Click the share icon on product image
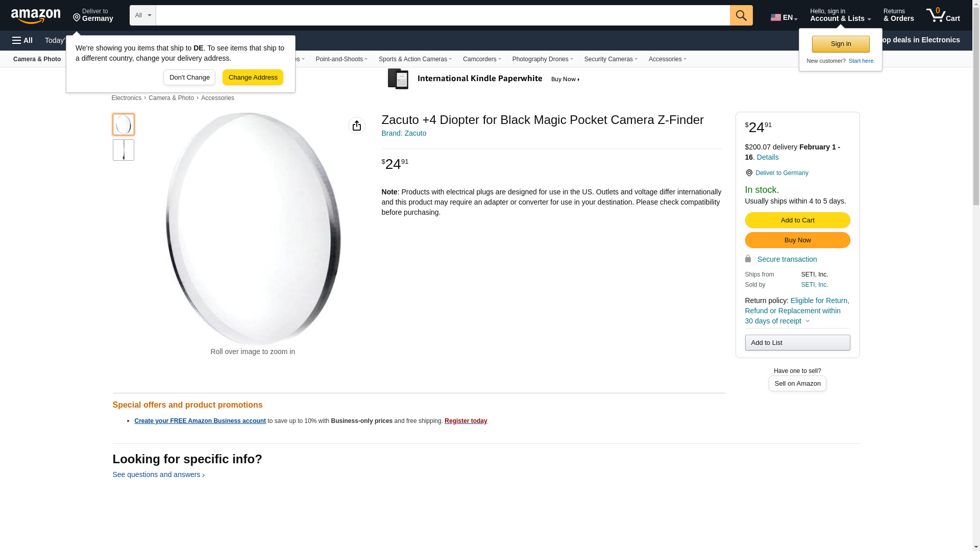 pos(357,126)
